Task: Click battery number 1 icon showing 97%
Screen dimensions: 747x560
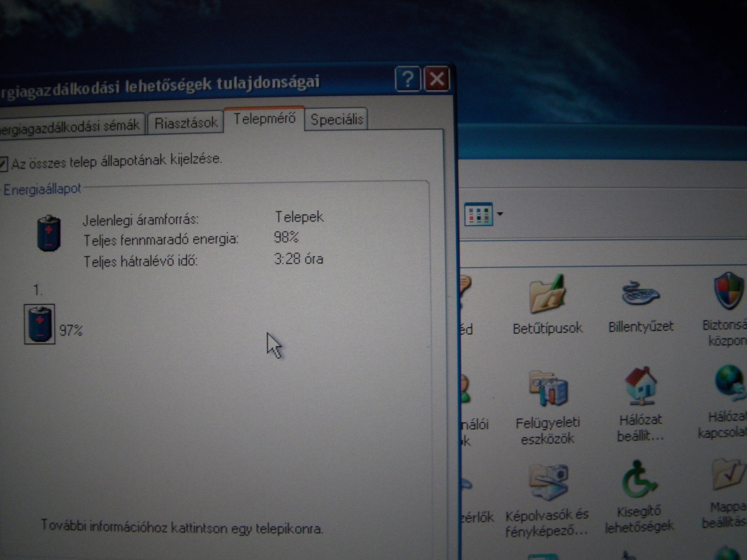Action: pyautogui.click(x=40, y=324)
